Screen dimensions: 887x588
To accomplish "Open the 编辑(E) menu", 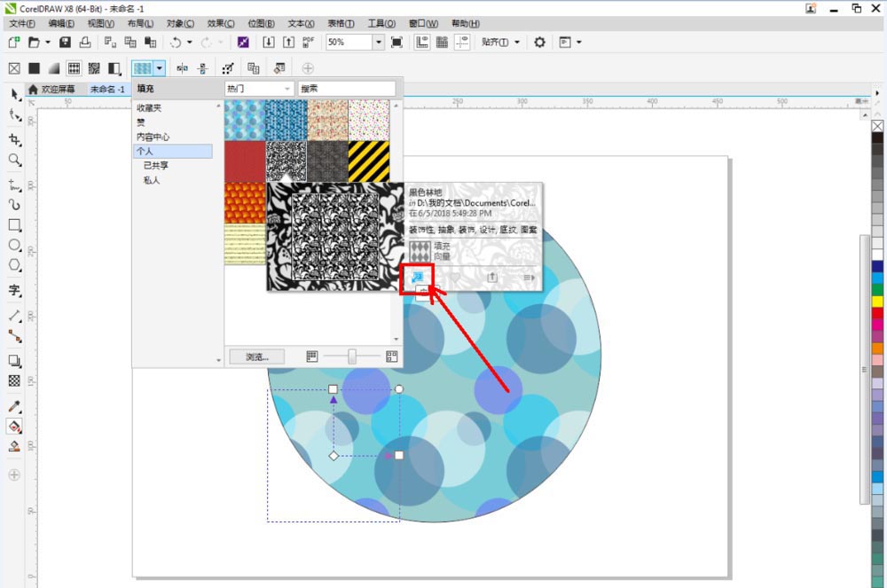I will (x=61, y=23).
